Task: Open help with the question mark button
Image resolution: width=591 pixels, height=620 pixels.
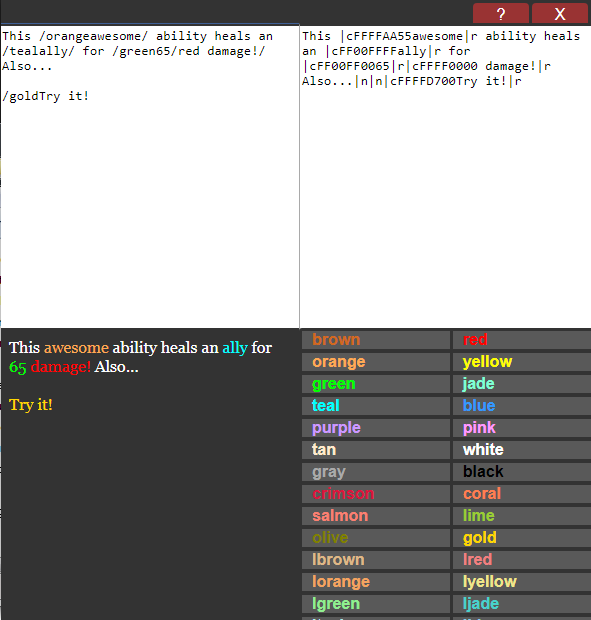Action: [x=500, y=13]
